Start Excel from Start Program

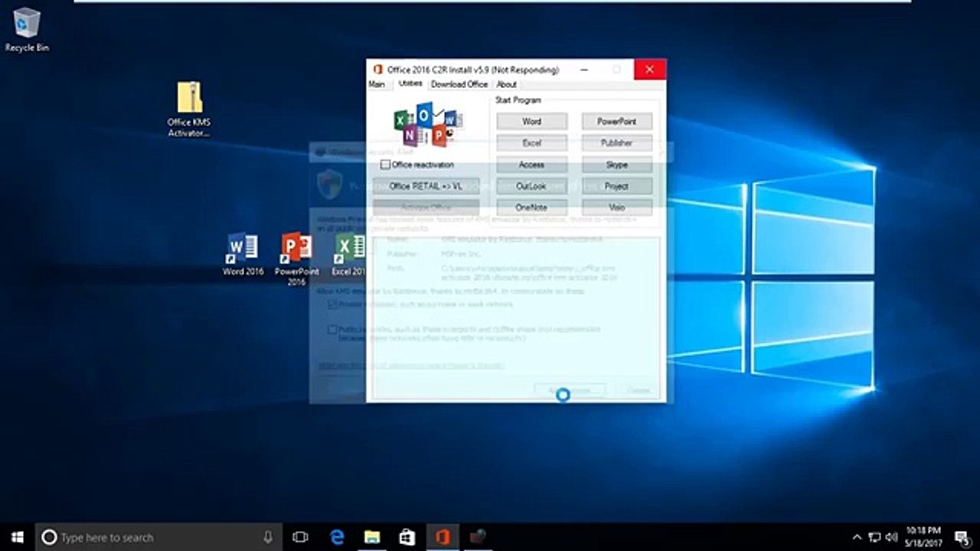(532, 143)
